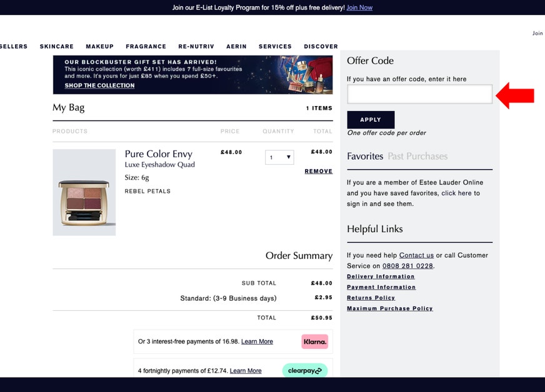Open the Discover menu
The width and height of the screenshot is (545, 392).
[321, 47]
